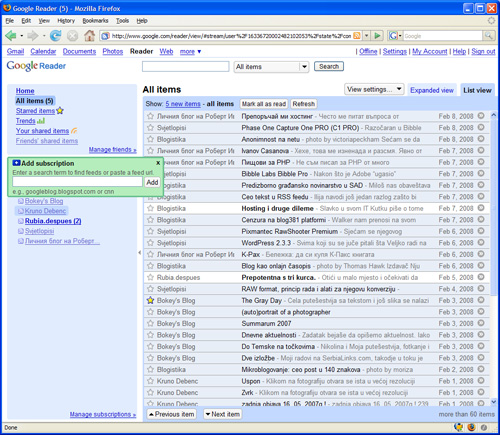Screen dimensions: 500x435
Task: Star the 'Prepotentna s tri kurca' item
Action: 150,277
